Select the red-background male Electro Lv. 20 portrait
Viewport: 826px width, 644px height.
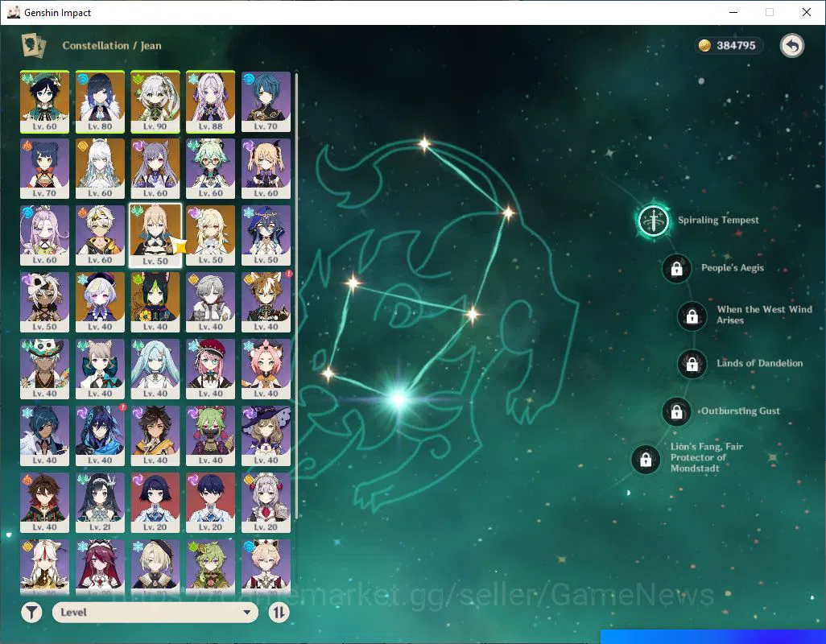pos(211,503)
